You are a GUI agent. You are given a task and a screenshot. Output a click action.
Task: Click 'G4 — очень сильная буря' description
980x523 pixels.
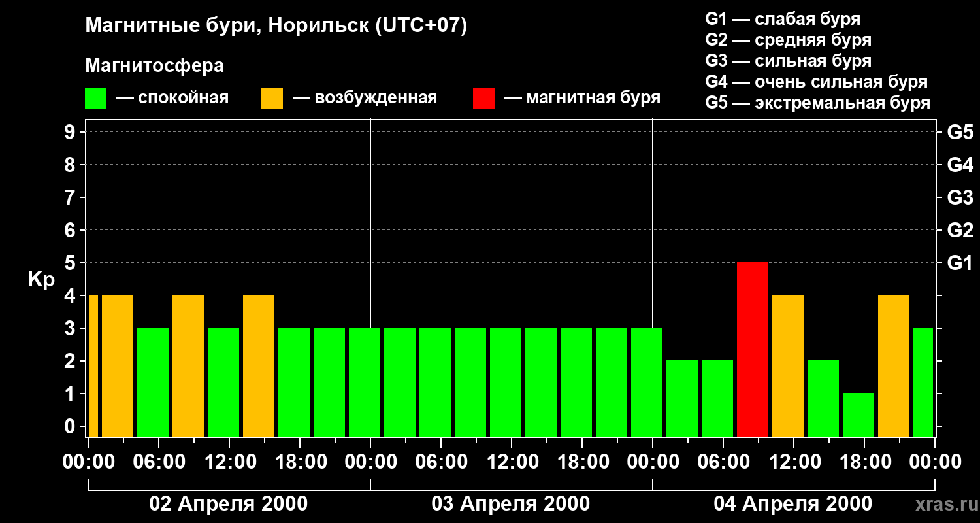(x=817, y=82)
